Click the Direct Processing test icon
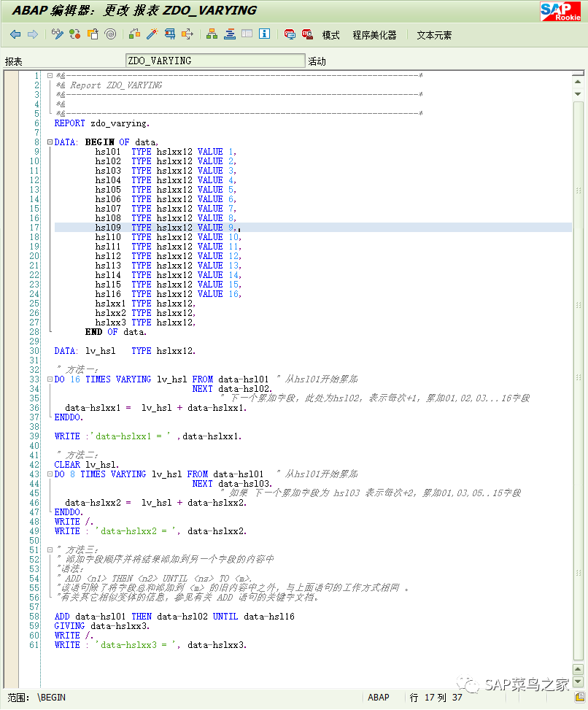Image resolution: width=588 pixels, height=710 pixels. [x=170, y=34]
